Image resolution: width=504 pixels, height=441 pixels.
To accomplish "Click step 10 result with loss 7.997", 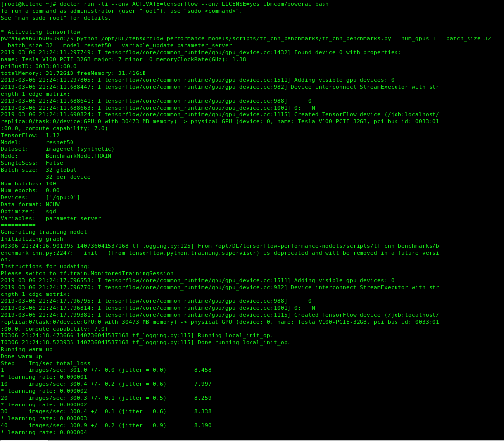I will pos(106,384).
